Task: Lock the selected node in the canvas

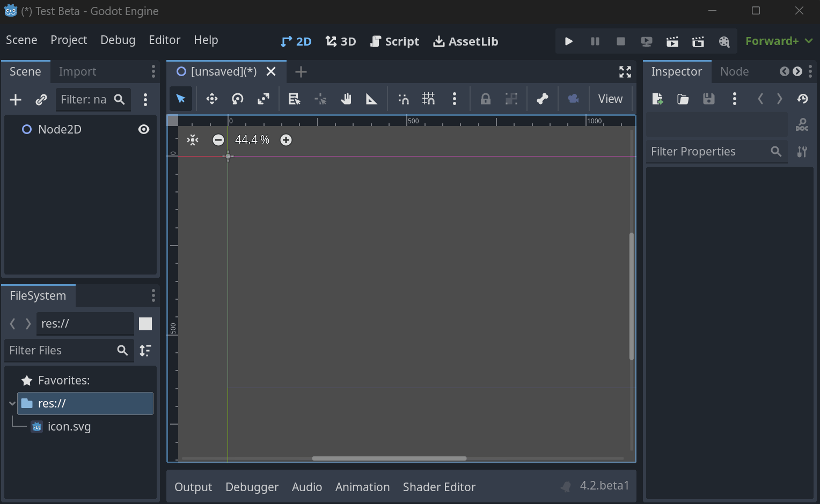Action: click(x=485, y=99)
